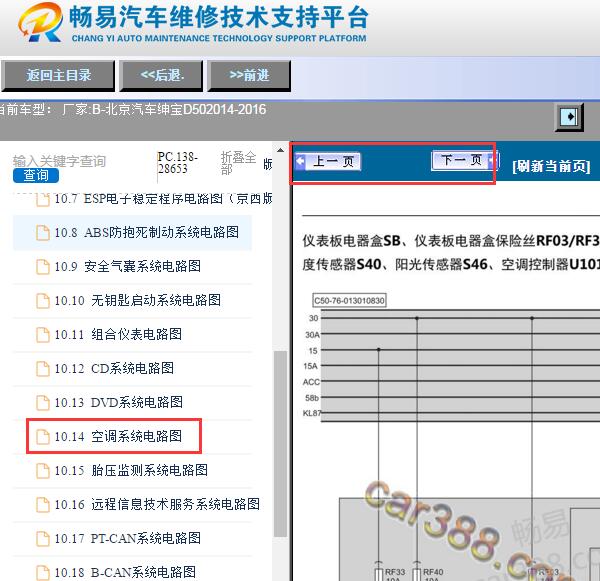
Task: Click document icon beside 10.13 DVD系统 item
Action: click(x=42, y=403)
